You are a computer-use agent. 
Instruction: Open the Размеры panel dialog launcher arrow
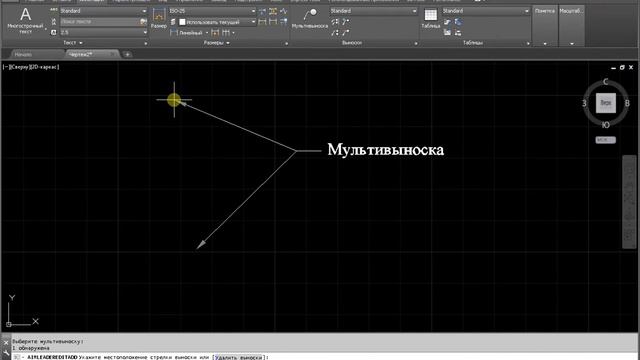pyautogui.click(x=286, y=43)
